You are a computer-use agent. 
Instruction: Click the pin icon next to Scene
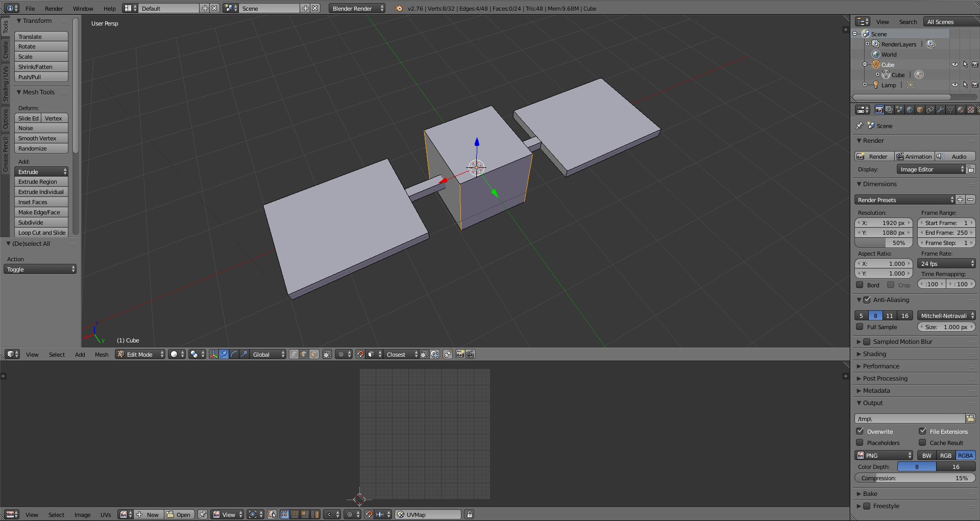pos(860,126)
